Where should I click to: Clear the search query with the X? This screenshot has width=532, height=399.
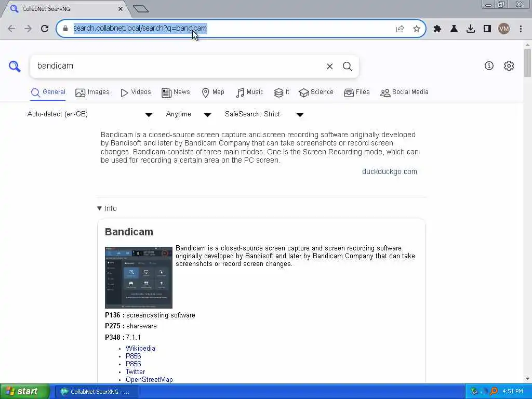coord(329,66)
